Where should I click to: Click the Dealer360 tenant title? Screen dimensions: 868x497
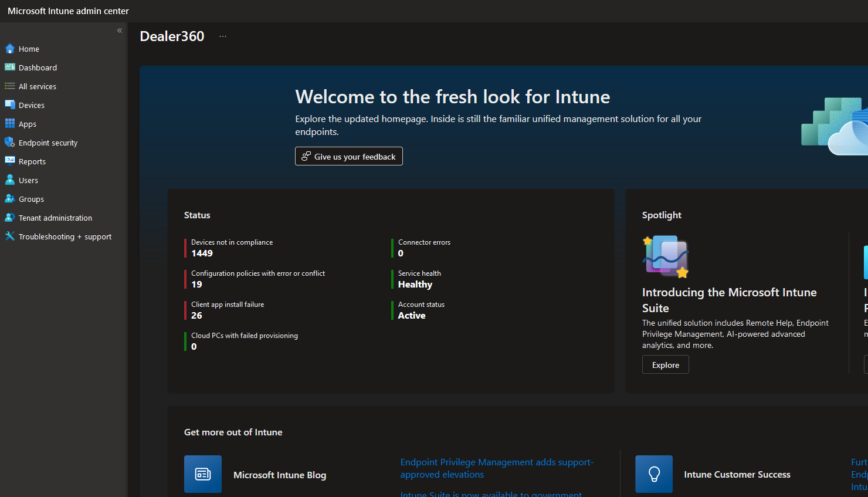[172, 36]
